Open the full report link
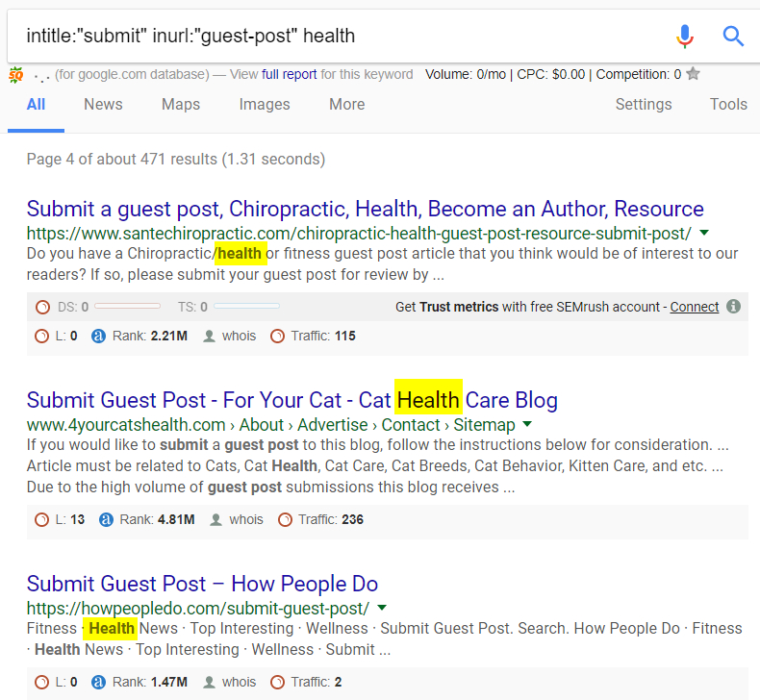This screenshot has width=760, height=700. pos(290,74)
